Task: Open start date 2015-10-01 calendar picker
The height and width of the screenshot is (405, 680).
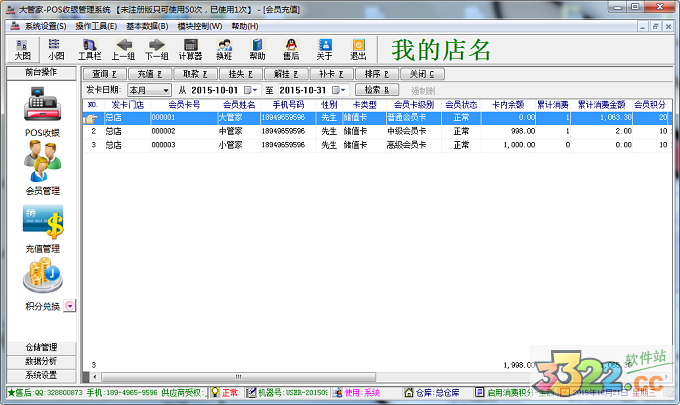Action: pyautogui.click(x=244, y=91)
